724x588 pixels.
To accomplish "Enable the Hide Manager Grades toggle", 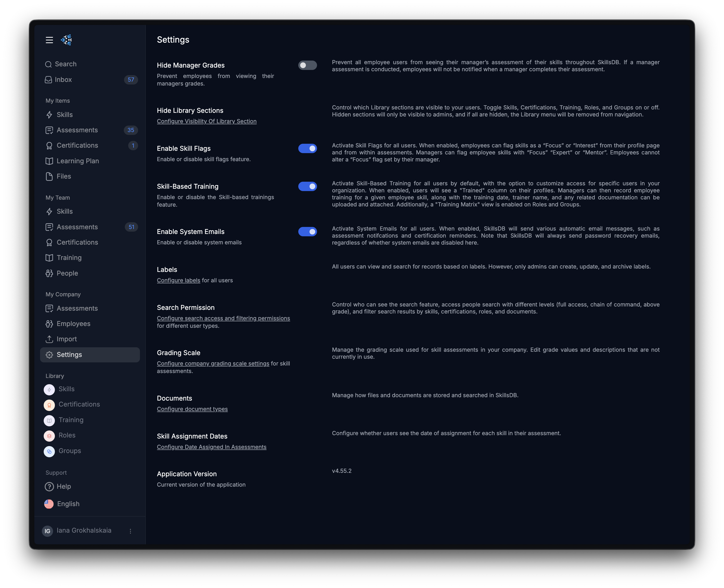I will click(307, 65).
